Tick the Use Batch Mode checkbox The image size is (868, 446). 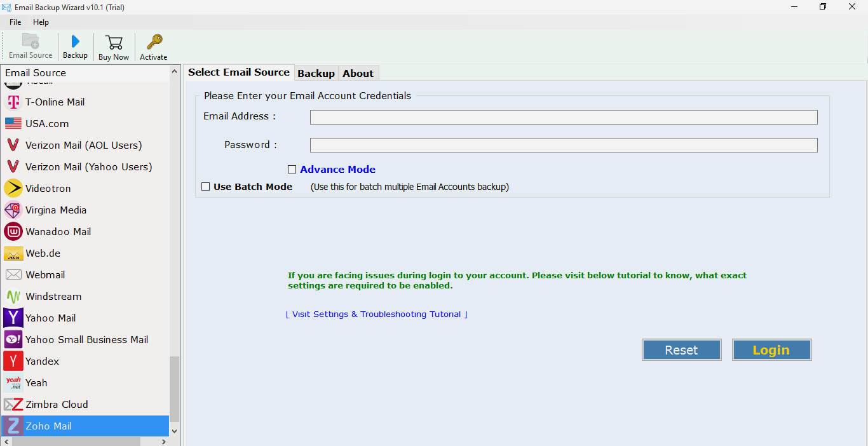point(206,187)
